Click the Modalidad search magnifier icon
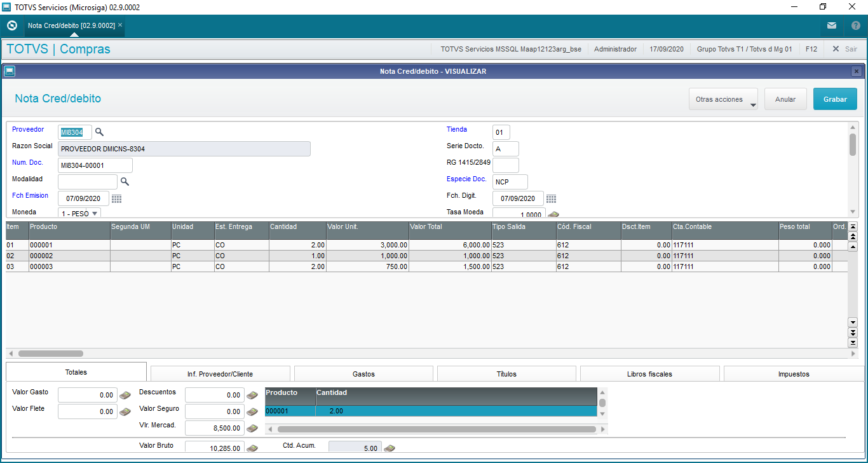The height and width of the screenshot is (463, 868). point(125,182)
